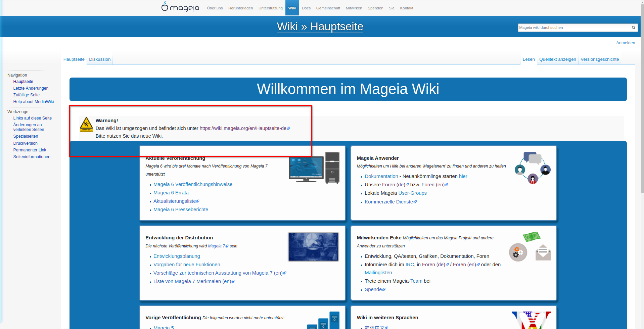This screenshot has width=644, height=329.
Task: Switch to the Hauptseite page tab
Action: pyautogui.click(x=74, y=59)
